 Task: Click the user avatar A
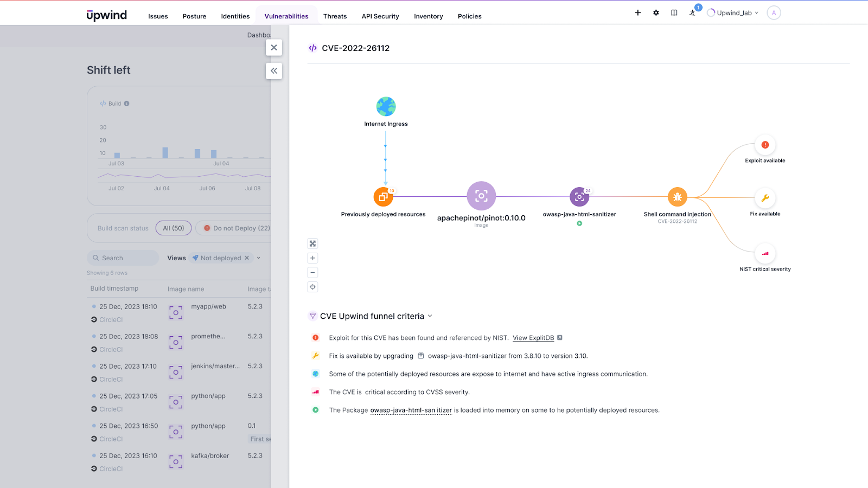pyautogui.click(x=774, y=12)
